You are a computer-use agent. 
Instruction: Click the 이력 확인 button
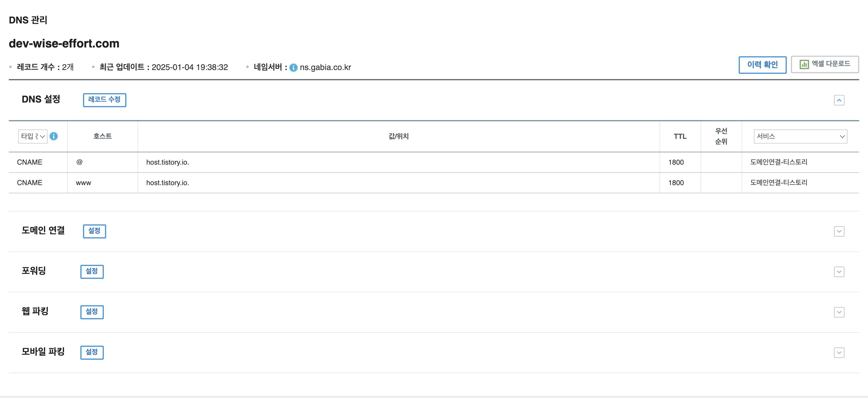click(x=762, y=65)
